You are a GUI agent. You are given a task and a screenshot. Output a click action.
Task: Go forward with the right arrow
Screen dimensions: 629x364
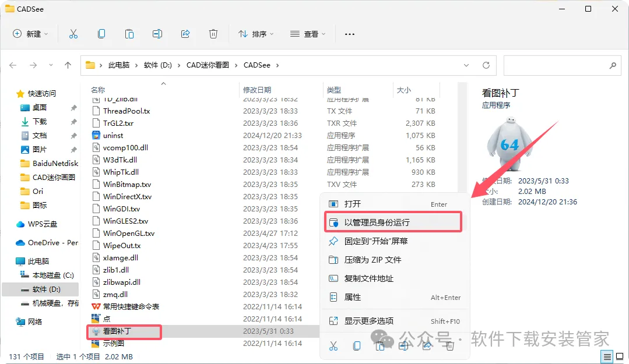(33, 65)
